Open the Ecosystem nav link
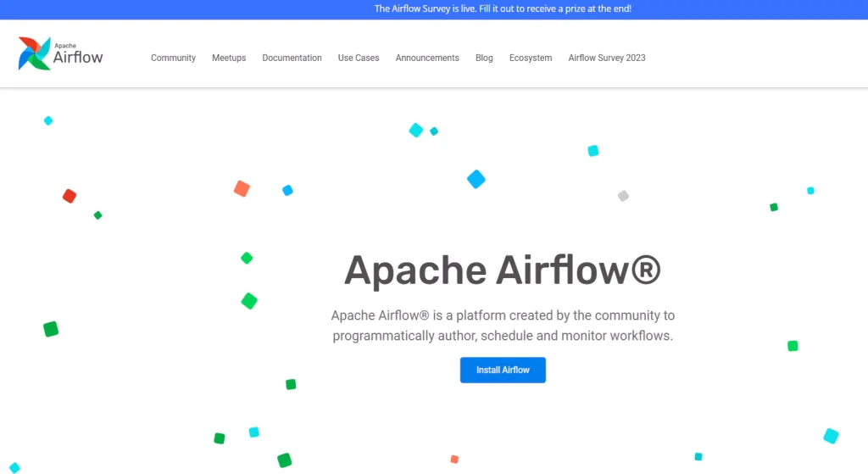Viewport: 868px width, 474px height. [531, 59]
